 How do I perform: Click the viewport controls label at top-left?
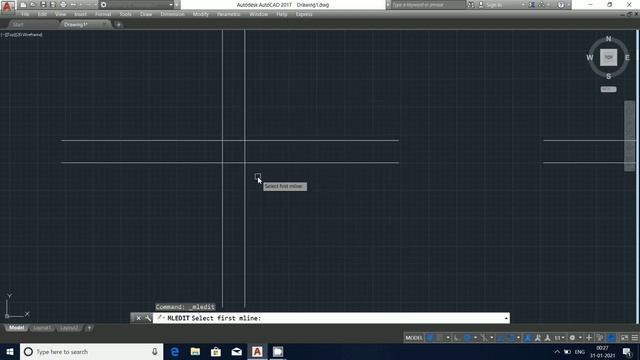[22, 35]
